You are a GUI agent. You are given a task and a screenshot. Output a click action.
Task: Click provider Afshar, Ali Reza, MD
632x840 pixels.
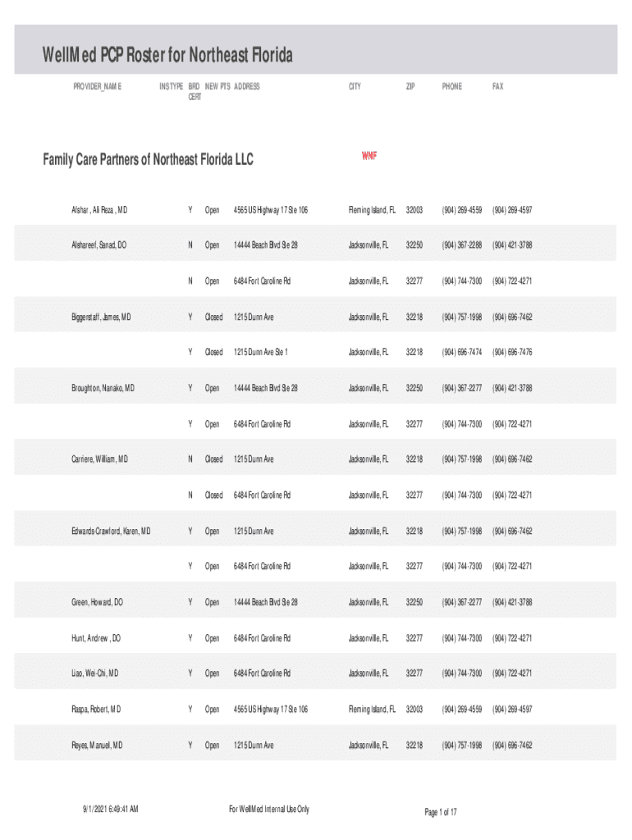click(x=98, y=210)
